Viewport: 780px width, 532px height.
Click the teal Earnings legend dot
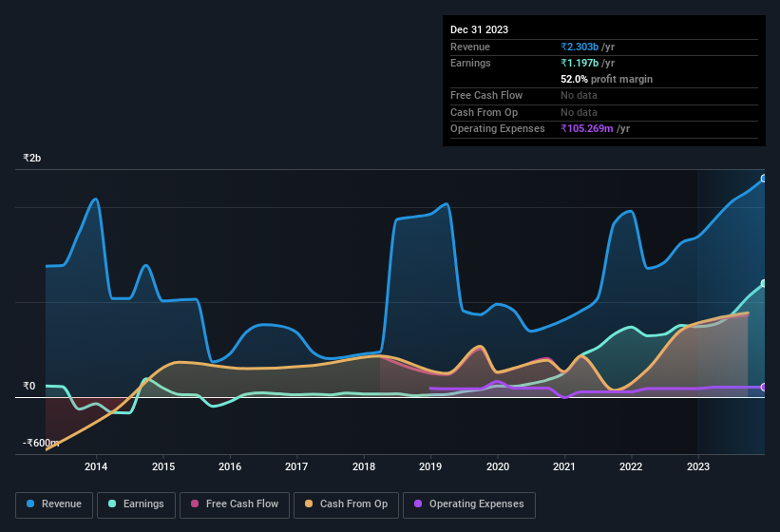click(113, 504)
